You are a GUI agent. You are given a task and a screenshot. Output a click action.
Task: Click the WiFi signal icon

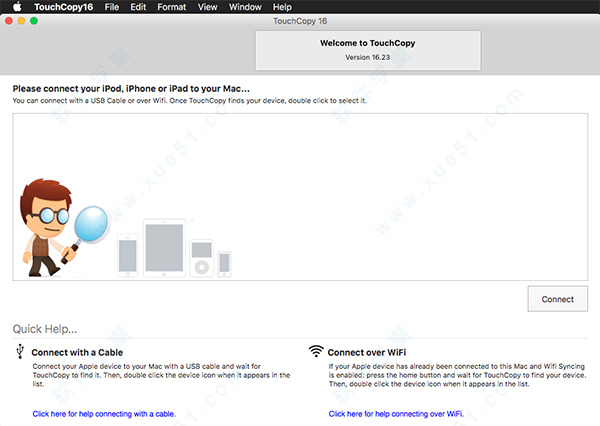point(316,351)
